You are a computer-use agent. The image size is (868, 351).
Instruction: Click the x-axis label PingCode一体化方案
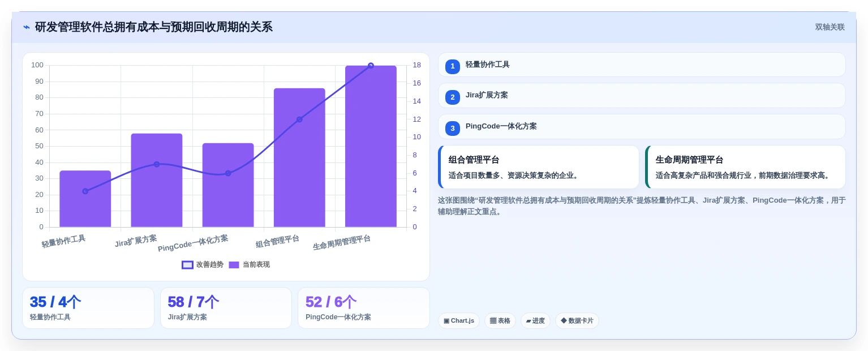point(193,243)
